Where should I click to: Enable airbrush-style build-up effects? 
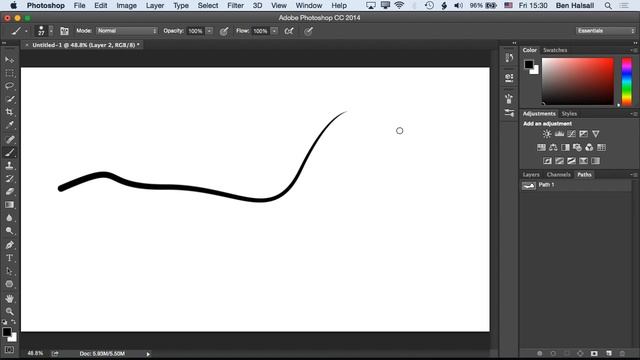tap(289, 31)
